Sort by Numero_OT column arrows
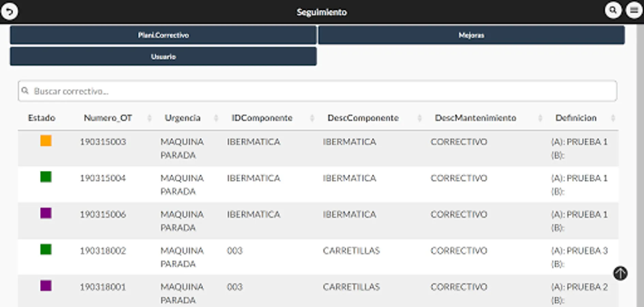 pyautogui.click(x=149, y=118)
